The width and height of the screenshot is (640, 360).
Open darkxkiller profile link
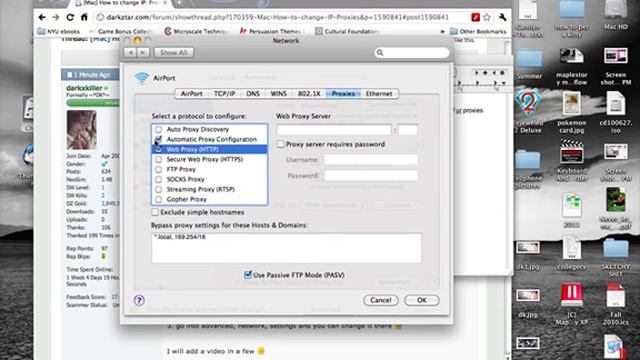[84, 88]
